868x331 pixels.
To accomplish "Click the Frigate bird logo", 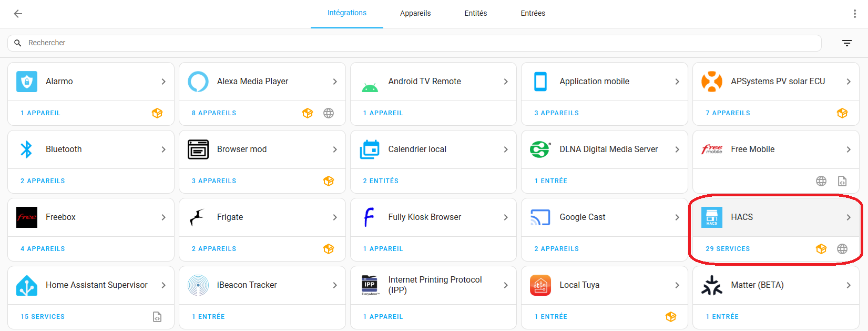I will coord(197,217).
